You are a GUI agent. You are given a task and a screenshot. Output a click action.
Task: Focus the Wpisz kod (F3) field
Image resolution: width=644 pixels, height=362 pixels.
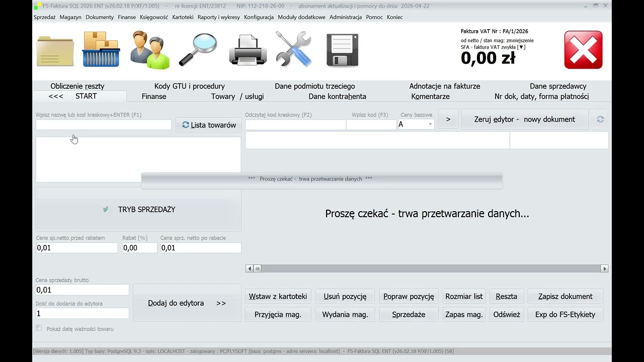click(371, 125)
